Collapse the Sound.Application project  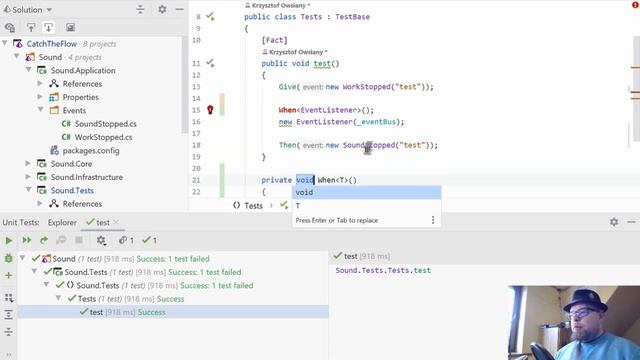[x=29, y=70]
